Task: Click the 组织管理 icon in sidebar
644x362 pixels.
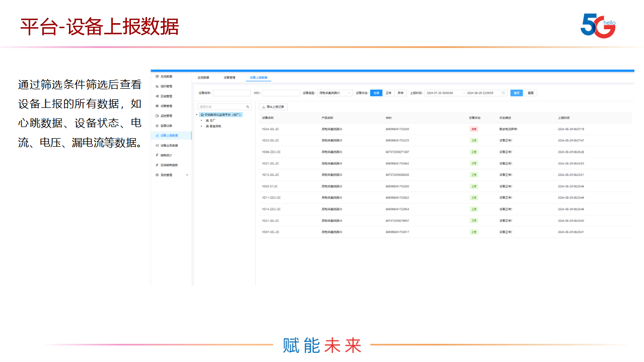Action: point(157,86)
